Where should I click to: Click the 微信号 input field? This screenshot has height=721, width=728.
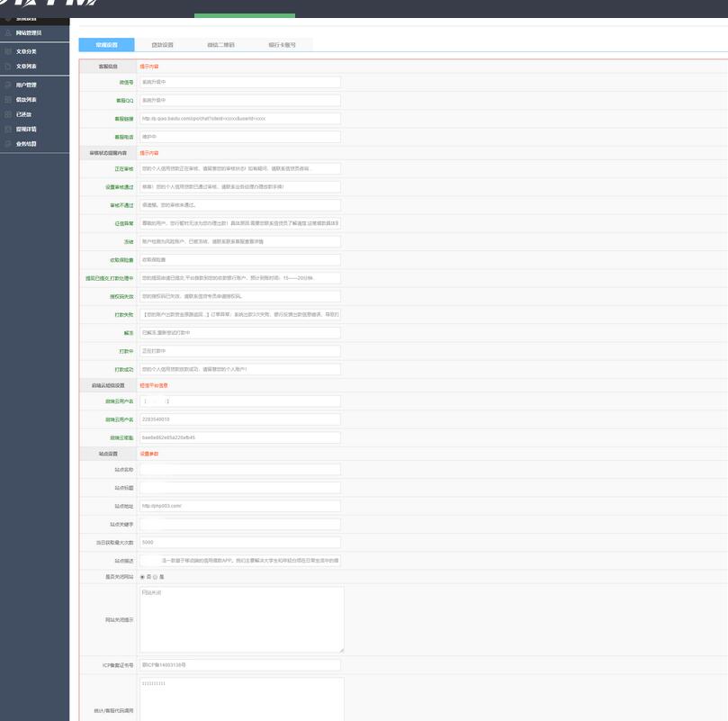tap(240, 82)
